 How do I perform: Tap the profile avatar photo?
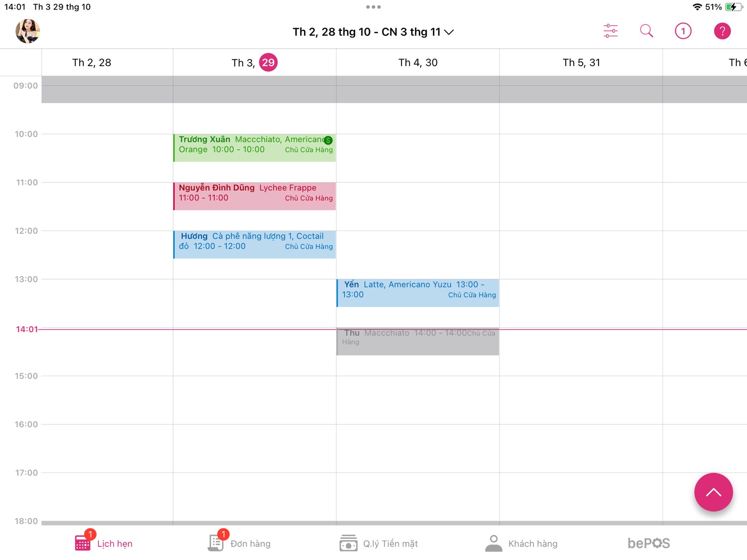[x=28, y=31]
